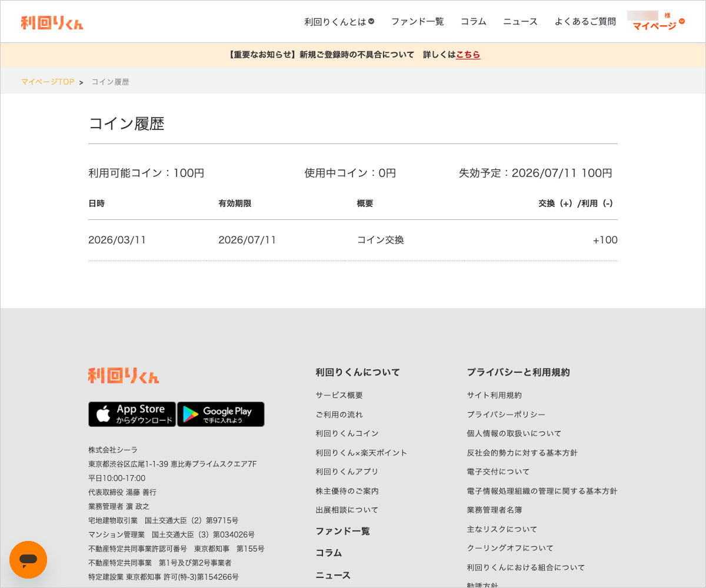Viewport: 706px width, 588px height.
Task: Open サイト利用規約 footer link
Action: (494, 395)
